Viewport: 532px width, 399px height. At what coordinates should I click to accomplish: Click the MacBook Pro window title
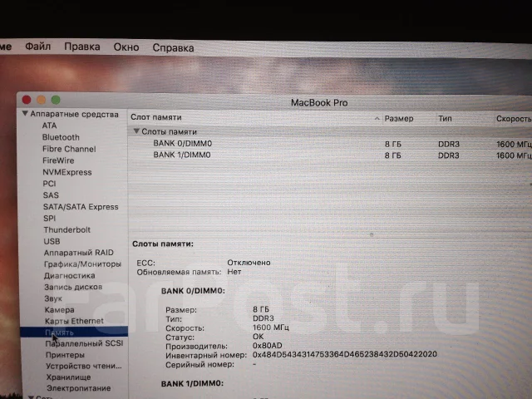(319, 103)
